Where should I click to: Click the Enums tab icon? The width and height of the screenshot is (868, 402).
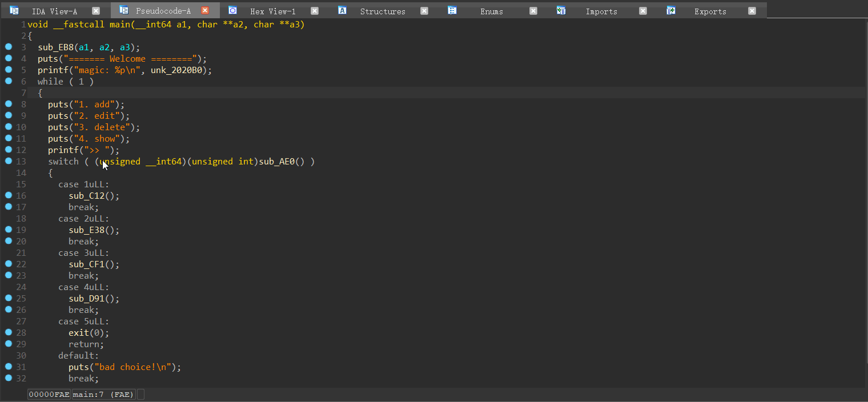coord(452,10)
